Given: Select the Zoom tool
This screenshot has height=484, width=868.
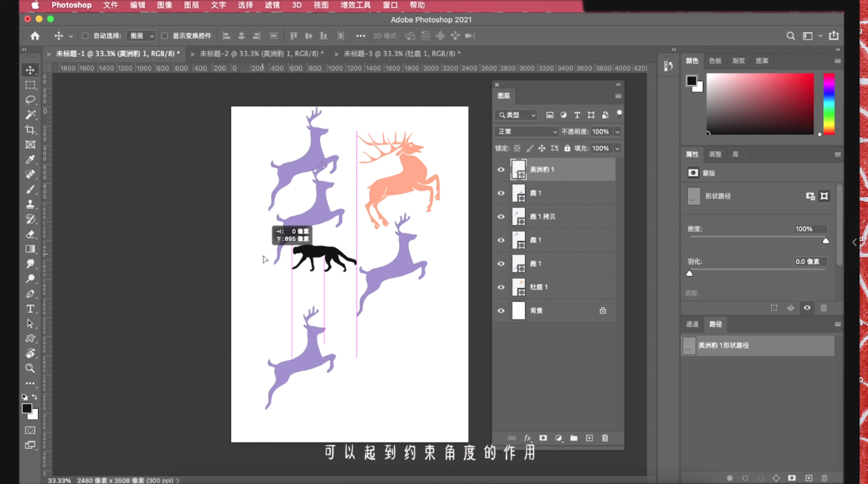Looking at the screenshot, I should 30,368.
